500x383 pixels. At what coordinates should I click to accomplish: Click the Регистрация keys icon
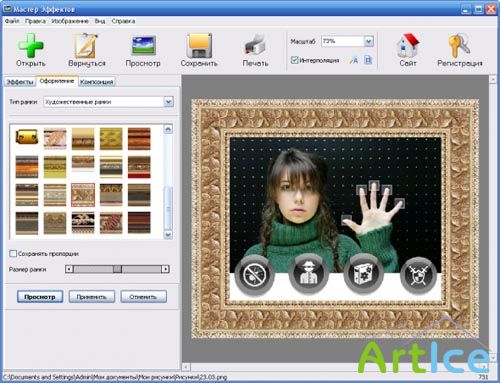click(459, 45)
